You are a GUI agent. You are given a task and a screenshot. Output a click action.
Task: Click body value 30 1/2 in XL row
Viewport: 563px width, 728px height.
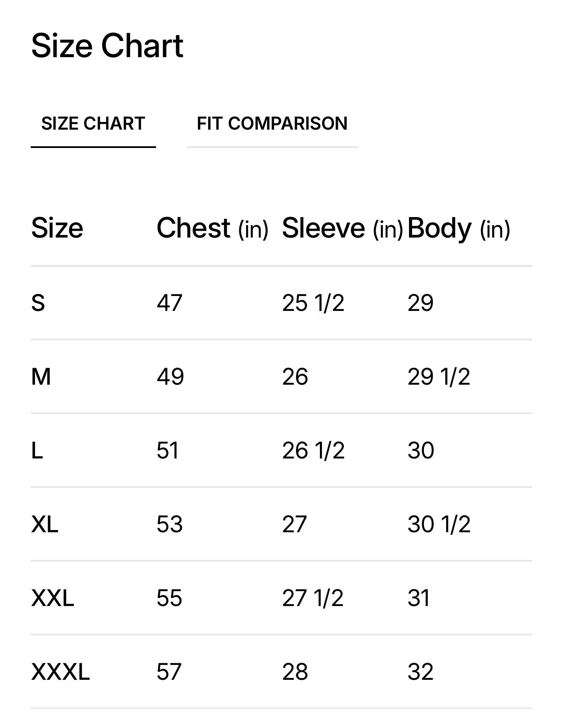click(439, 524)
